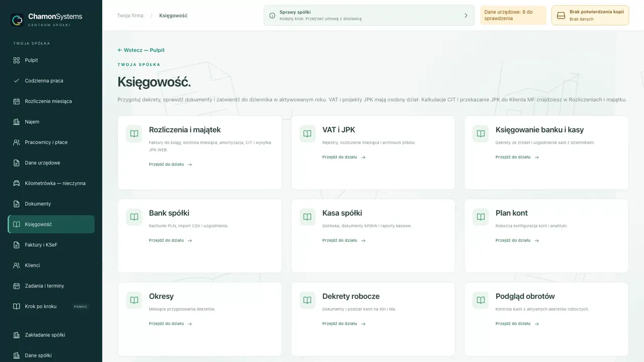
Task: Click the people icon beside Pracownicy i płace
Action: pyautogui.click(x=16, y=142)
